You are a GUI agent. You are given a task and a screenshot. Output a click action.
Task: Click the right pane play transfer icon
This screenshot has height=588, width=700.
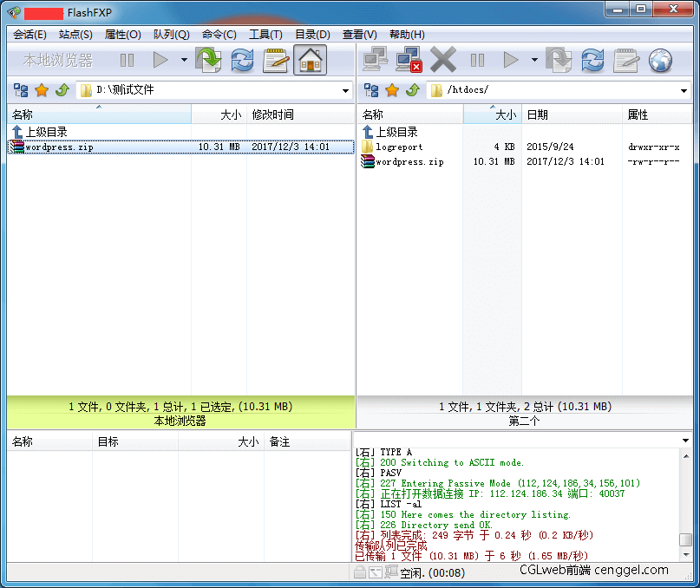511,60
